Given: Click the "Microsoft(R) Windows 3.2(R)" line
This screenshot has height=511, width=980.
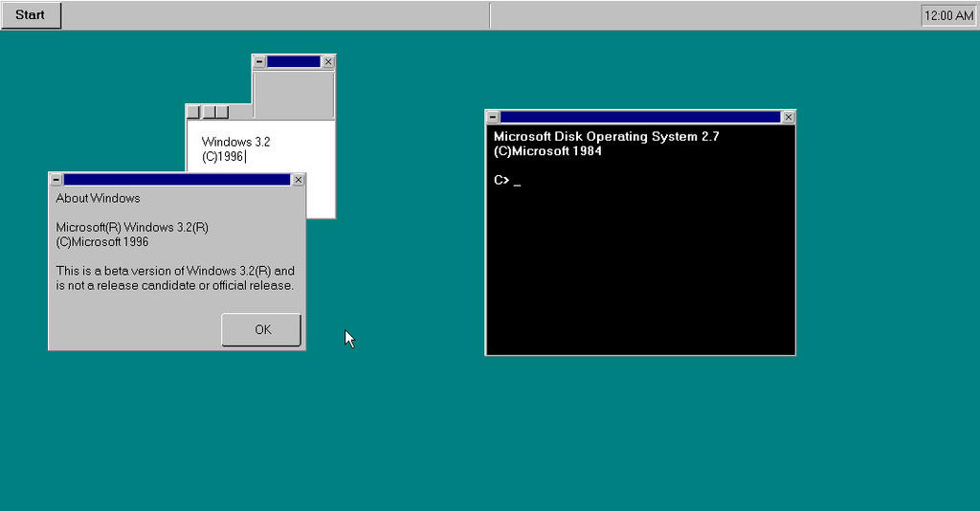Looking at the screenshot, I should coord(132,228).
